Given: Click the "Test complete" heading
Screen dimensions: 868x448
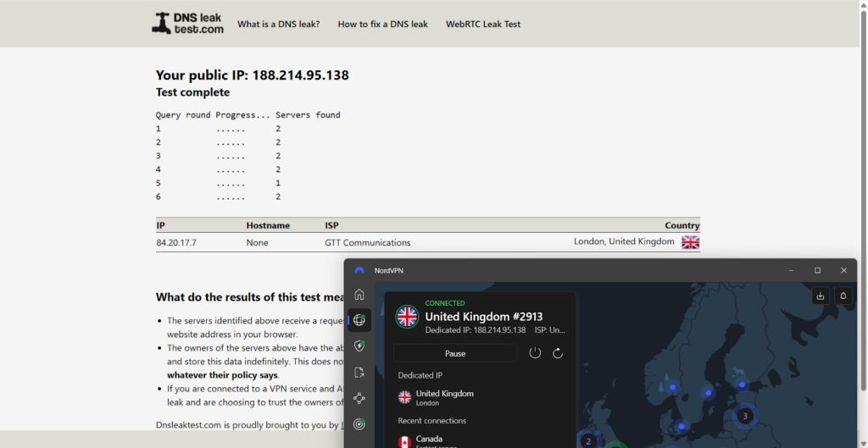Looking at the screenshot, I should (x=192, y=92).
